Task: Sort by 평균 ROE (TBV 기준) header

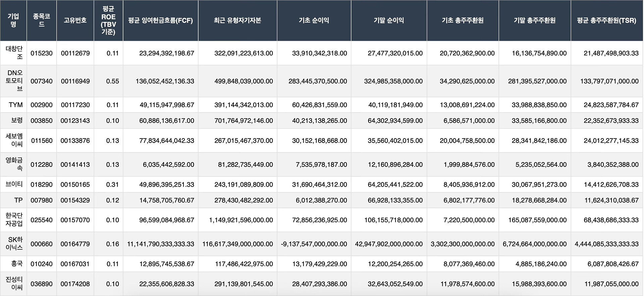Action: pyautogui.click(x=108, y=20)
